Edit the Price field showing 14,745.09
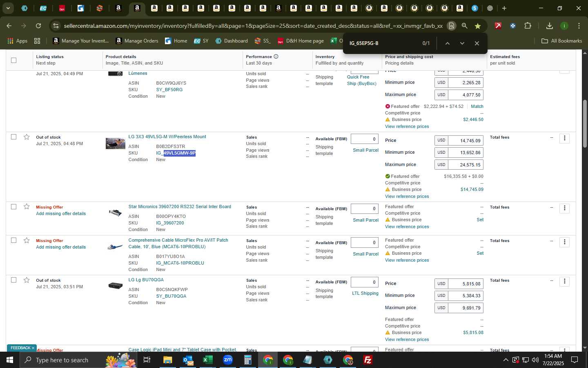 coord(465,140)
